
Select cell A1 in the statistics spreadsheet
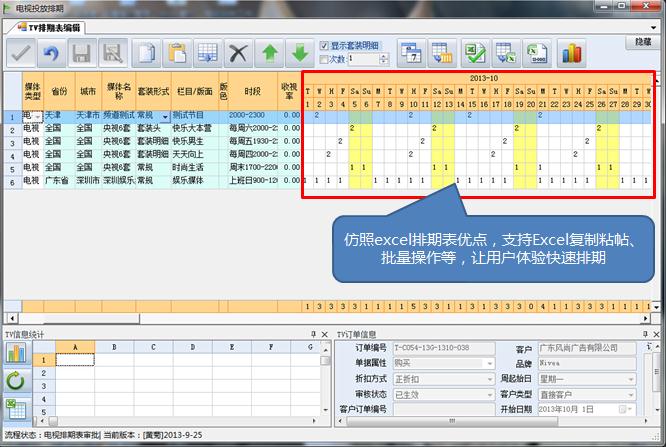point(75,360)
